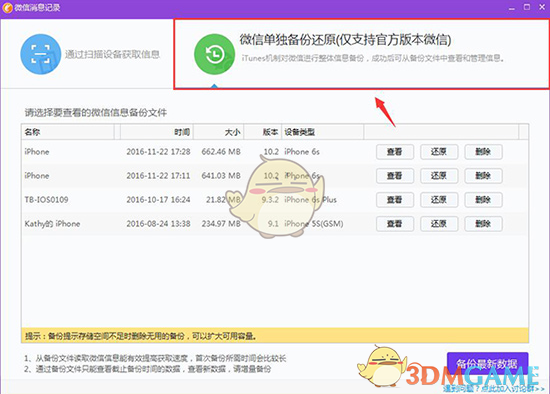This screenshot has height=394, width=550.
Task: Restore iPhone backup from 17:28
Action: [x=439, y=152]
